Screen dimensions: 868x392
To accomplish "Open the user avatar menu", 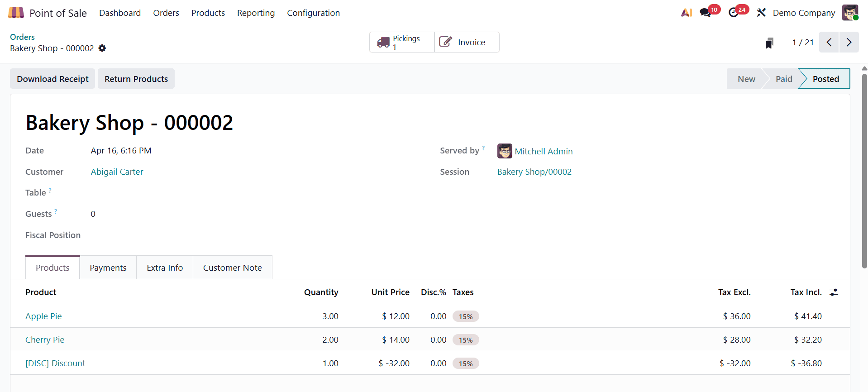I will tap(850, 13).
